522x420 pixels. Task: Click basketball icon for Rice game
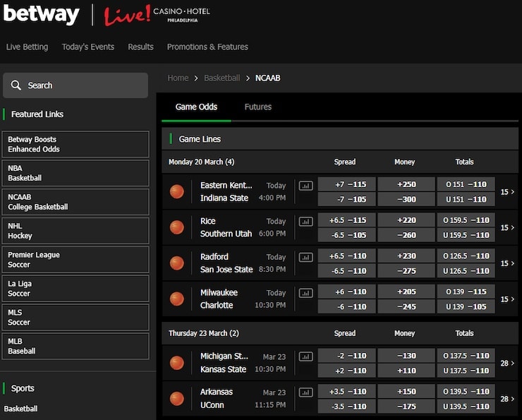point(177,227)
